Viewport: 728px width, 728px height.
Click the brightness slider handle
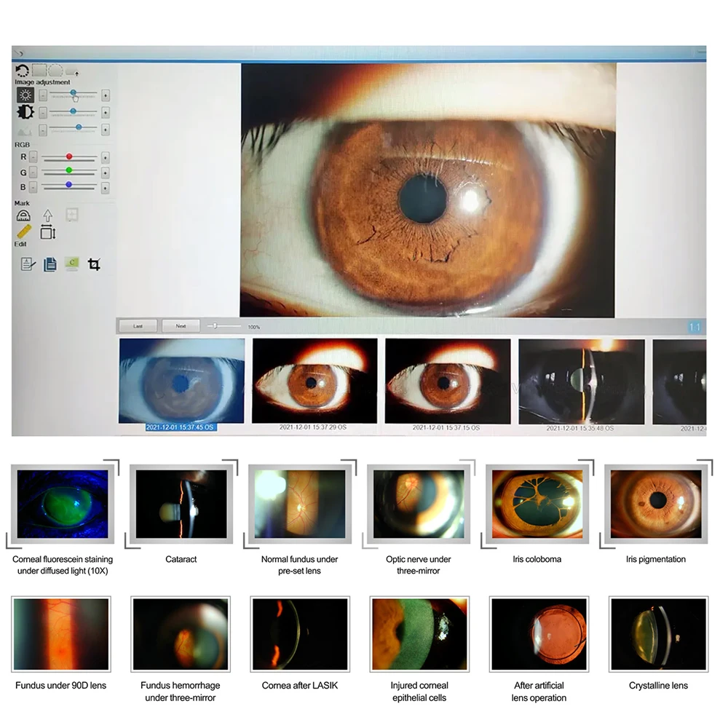(74, 93)
